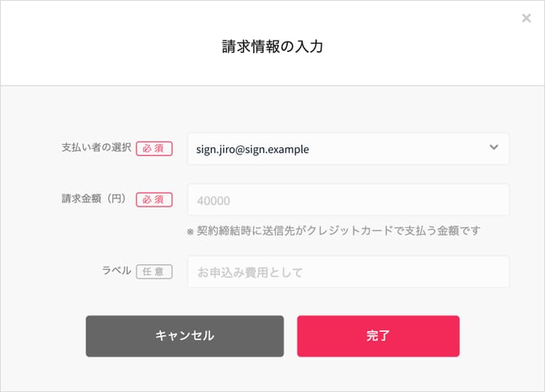Click the お申込み費用として placeholder text
545x392 pixels.
point(249,272)
